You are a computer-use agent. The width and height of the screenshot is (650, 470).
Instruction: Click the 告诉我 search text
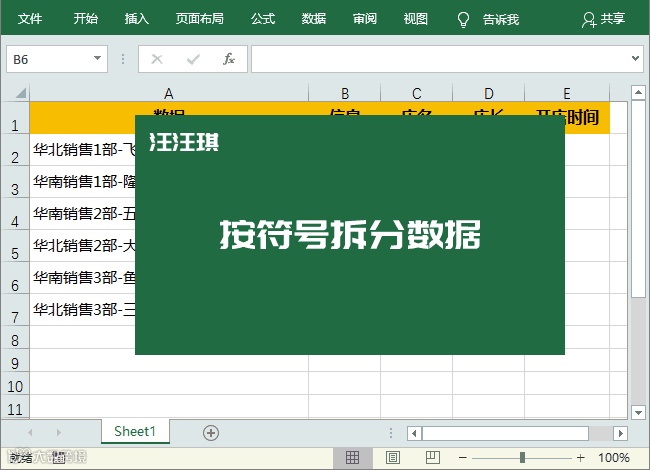(x=501, y=19)
